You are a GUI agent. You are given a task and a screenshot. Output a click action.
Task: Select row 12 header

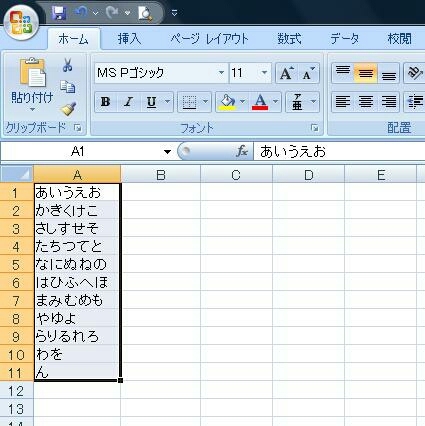tap(17, 391)
